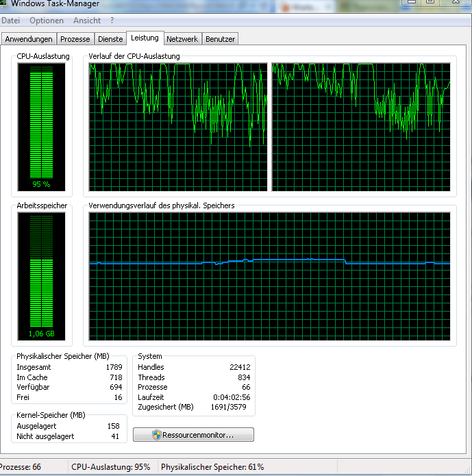The width and height of the screenshot is (472, 476).
Task: Switch to the Anwendungen tab
Action: pyautogui.click(x=29, y=39)
